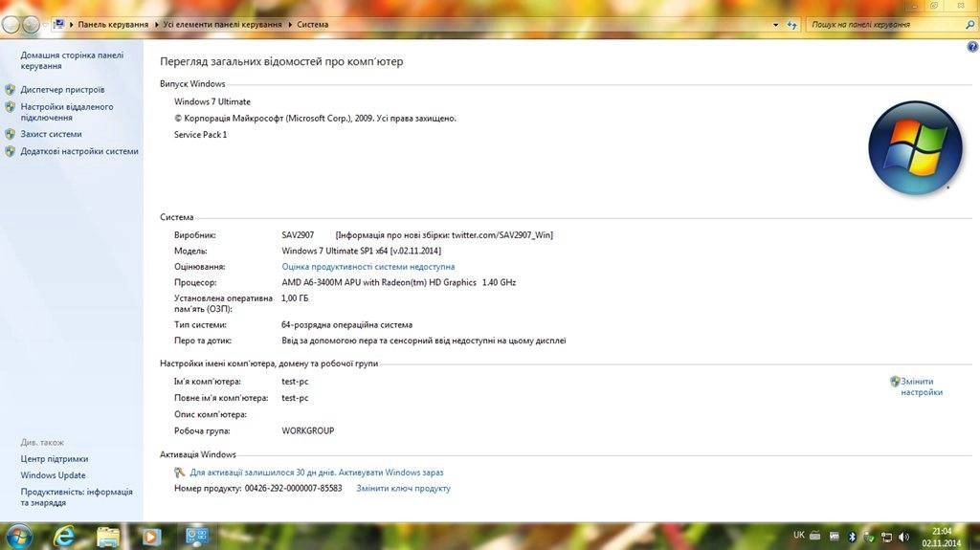Open address bar history dropdown arrow

775,25
